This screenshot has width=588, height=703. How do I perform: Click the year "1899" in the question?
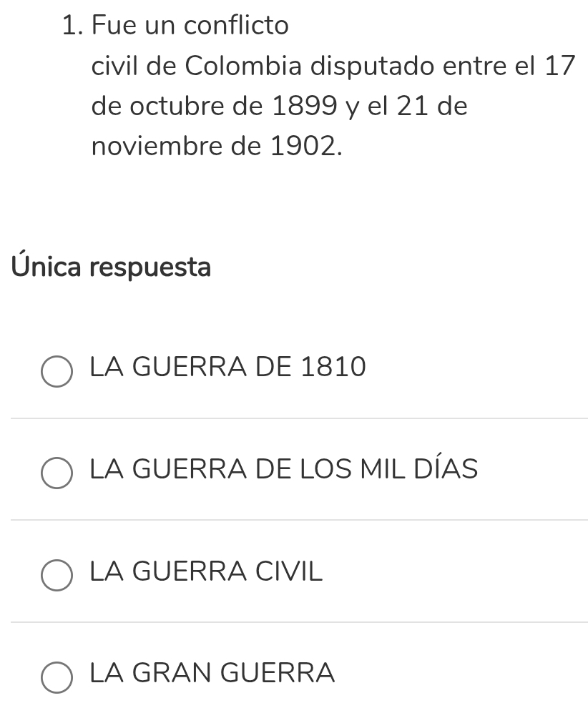coord(305,107)
